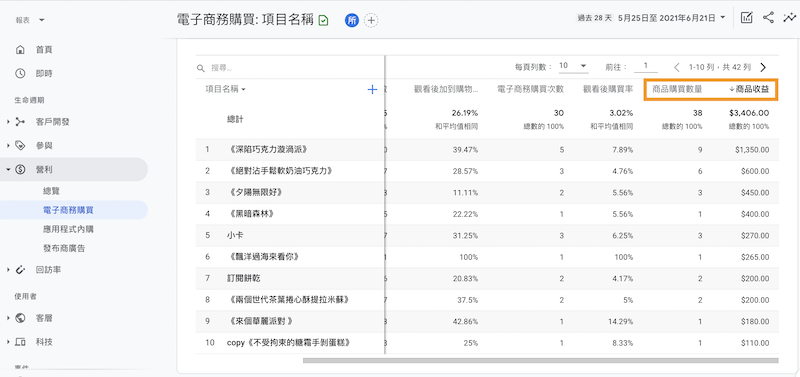Click the 1-10 列 · 共 42 列 pagination text

coord(720,67)
